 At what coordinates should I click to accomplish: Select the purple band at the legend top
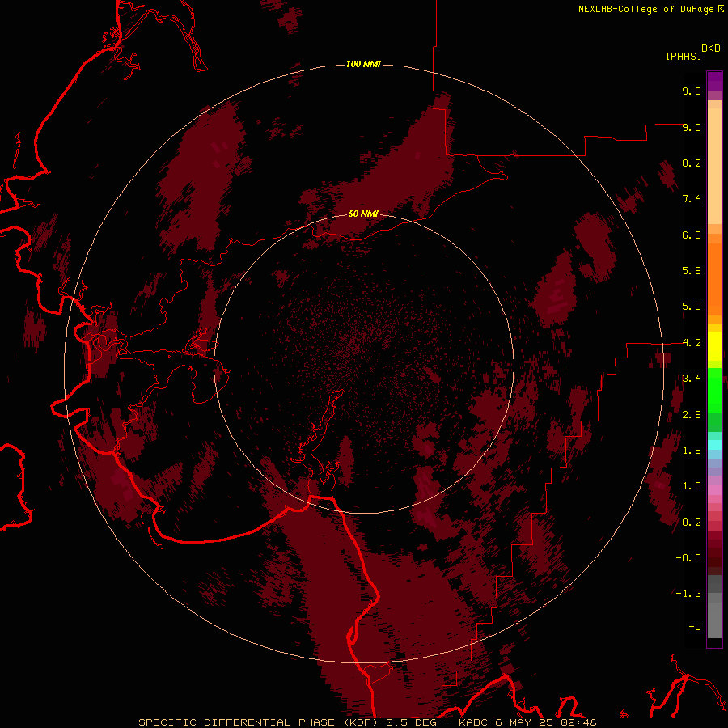click(x=714, y=81)
